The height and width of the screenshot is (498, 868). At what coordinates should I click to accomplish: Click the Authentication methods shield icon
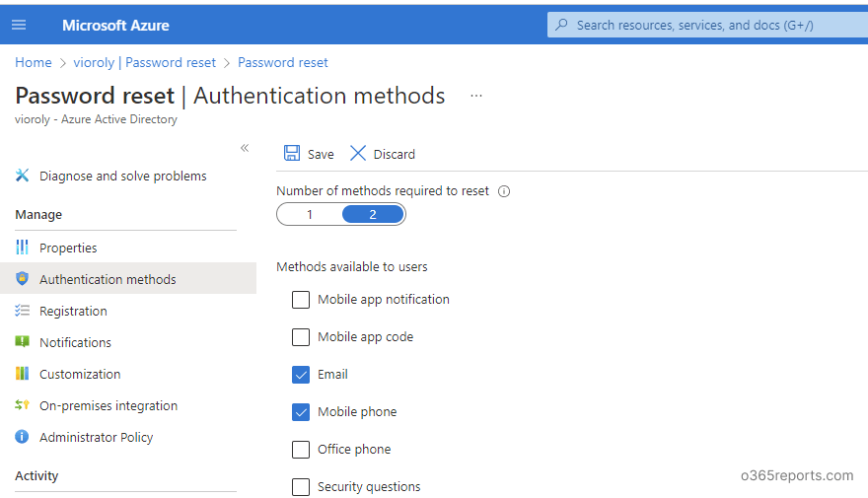pyautogui.click(x=22, y=279)
